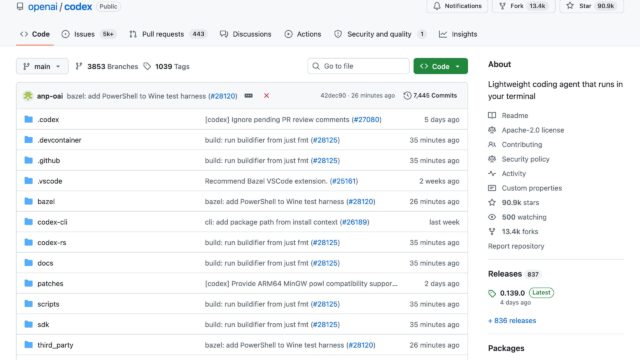Screen dimensions: 640x360
Task: Open the third_party folder name
Action: click(x=55, y=345)
